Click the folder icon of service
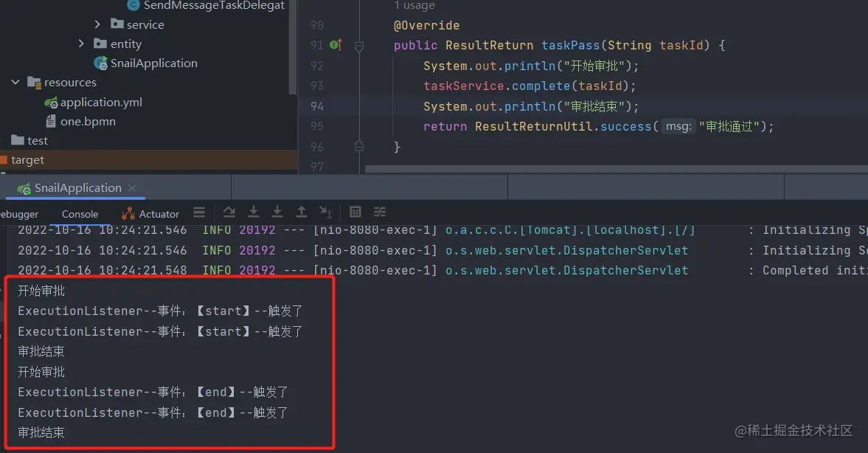The image size is (868, 453). (x=117, y=24)
